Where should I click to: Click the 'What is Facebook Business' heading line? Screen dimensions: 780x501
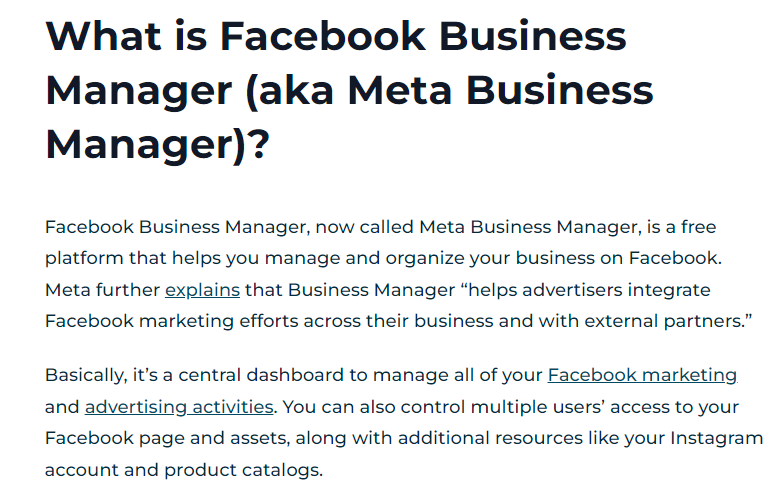[x=336, y=36]
